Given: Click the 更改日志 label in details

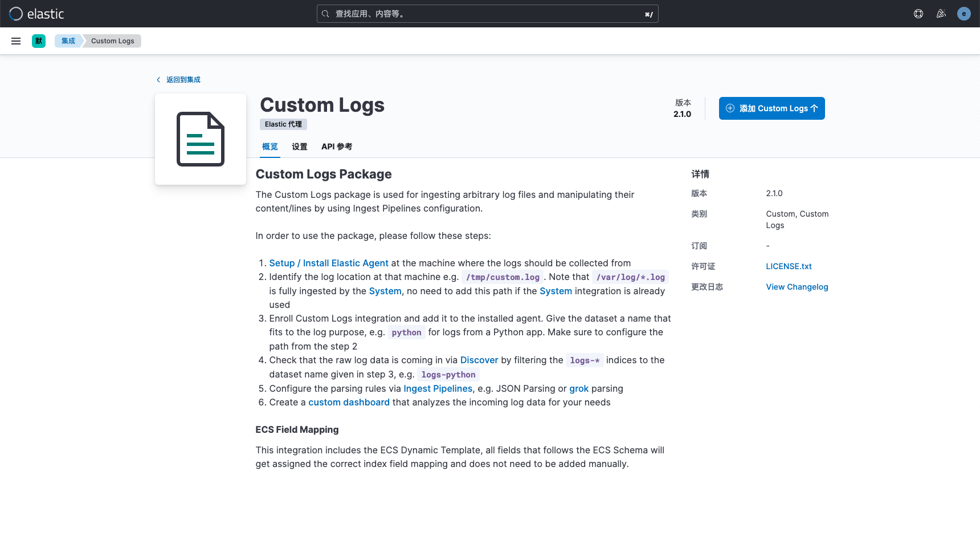Looking at the screenshot, I should pos(707,287).
